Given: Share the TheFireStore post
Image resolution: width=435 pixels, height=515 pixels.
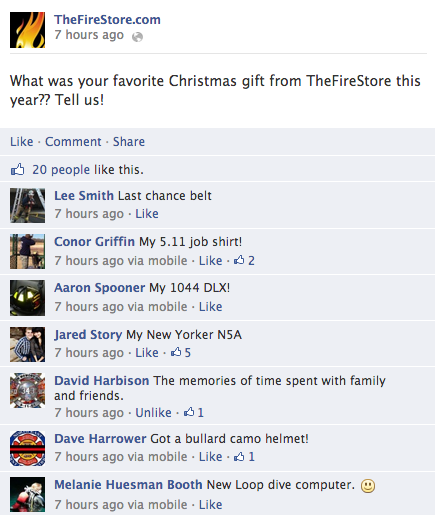Looking at the screenshot, I should (129, 142).
